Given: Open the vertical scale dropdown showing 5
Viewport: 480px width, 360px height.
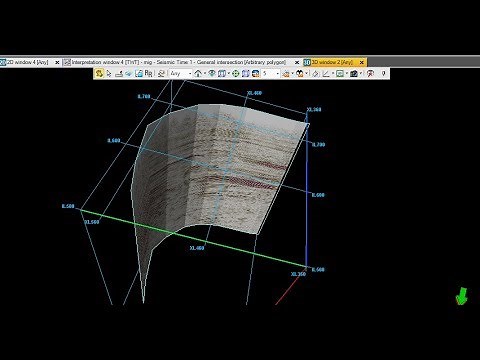Looking at the screenshot, I should [270, 73].
